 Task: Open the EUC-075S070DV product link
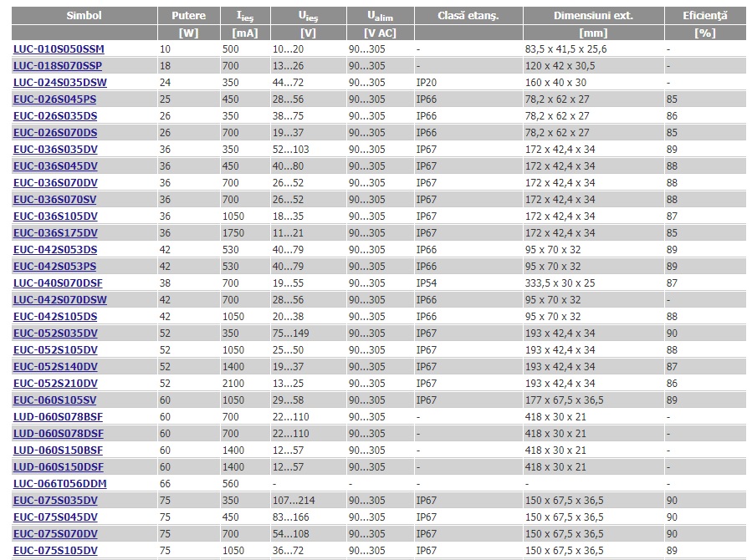click(x=55, y=534)
